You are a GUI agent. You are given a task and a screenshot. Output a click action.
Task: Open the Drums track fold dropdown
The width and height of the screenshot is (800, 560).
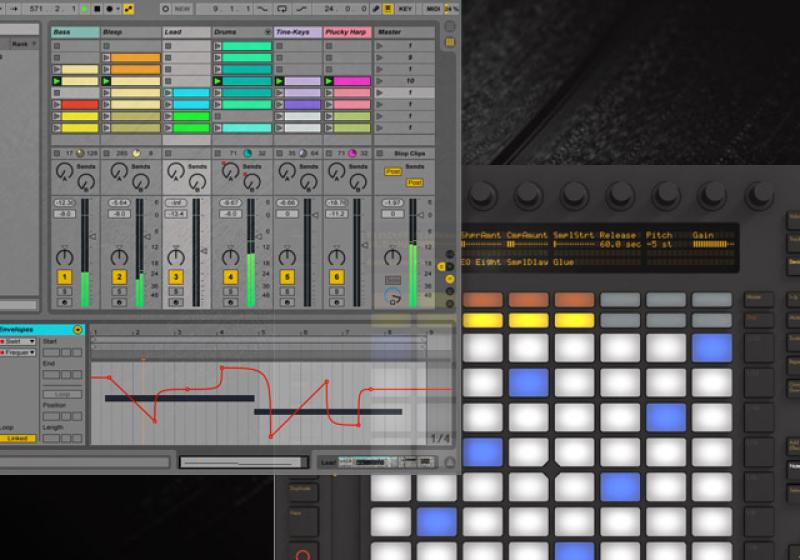tap(267, 32)
